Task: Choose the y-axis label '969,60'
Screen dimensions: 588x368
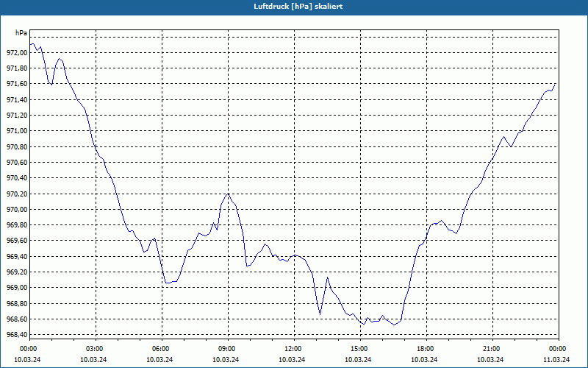Action: click(17, 241)
